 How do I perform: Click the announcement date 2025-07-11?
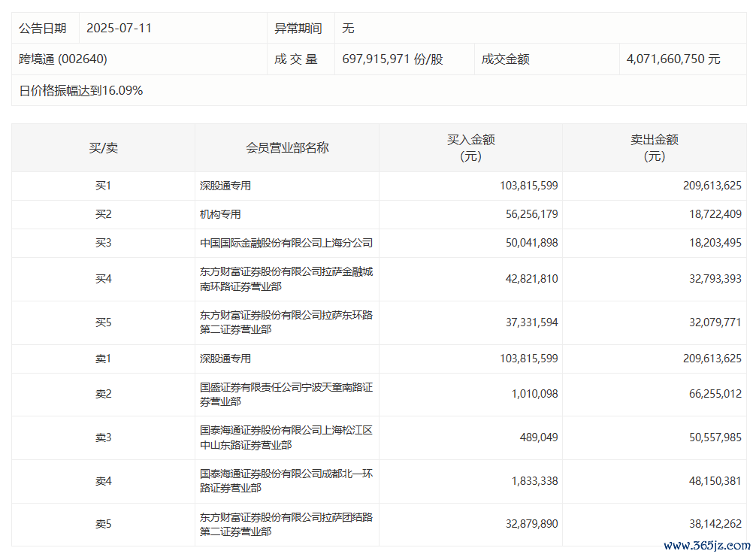click(x=119, y=29)
